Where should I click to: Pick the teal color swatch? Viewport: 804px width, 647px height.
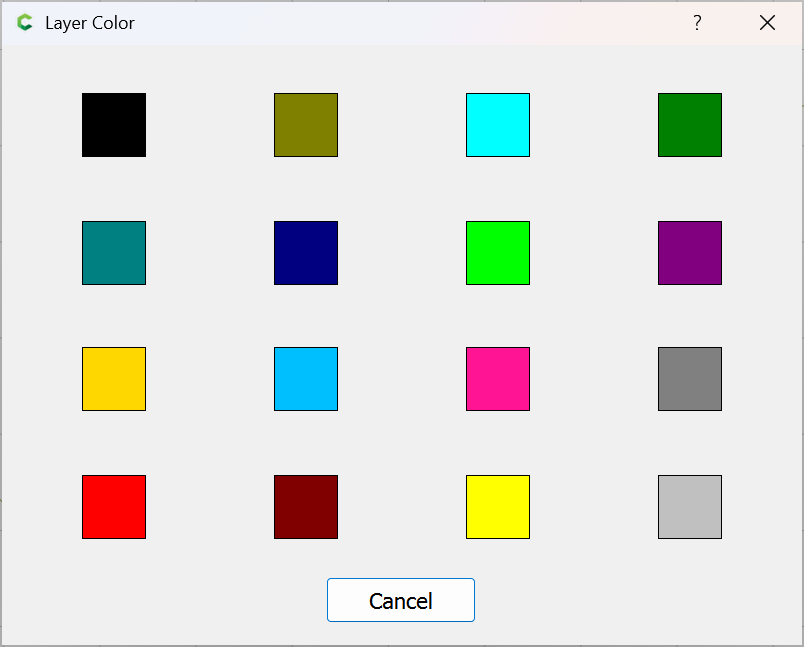[x=114, y=253]
